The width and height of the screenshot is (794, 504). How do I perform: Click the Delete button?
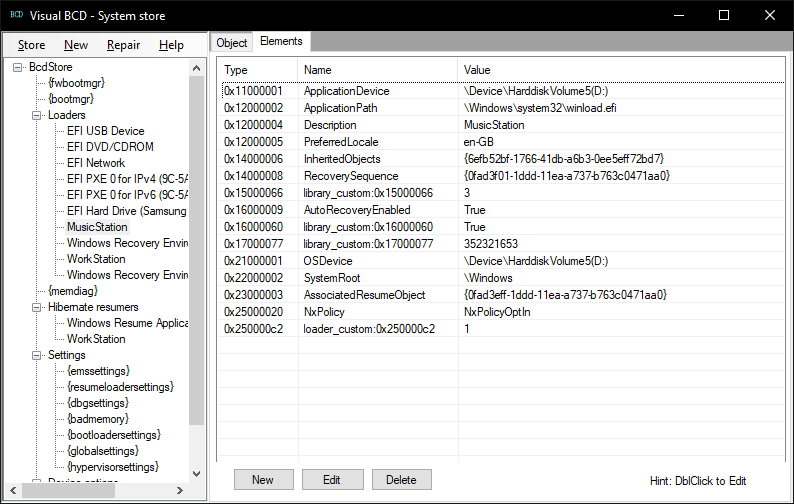[x=402, y=480]
